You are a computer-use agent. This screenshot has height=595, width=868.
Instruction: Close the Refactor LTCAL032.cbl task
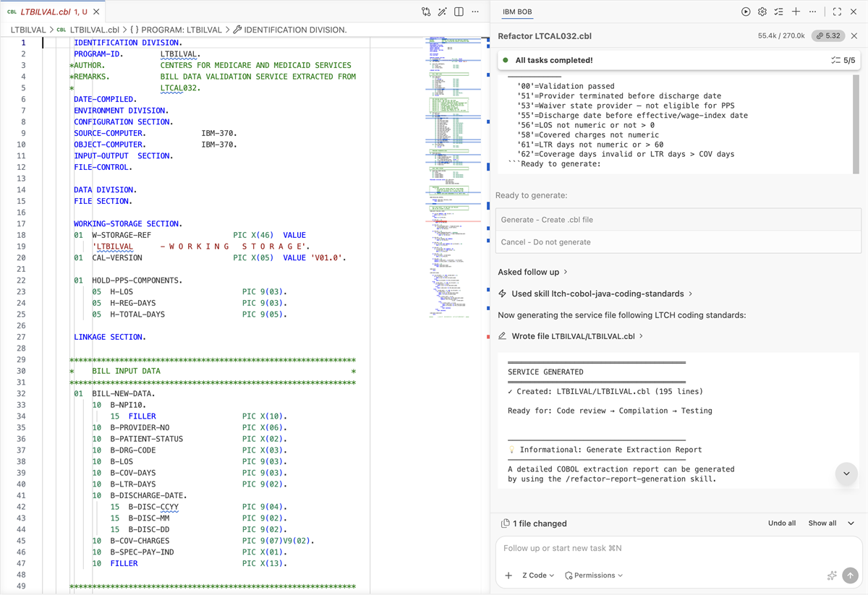[x=854, y=35]
